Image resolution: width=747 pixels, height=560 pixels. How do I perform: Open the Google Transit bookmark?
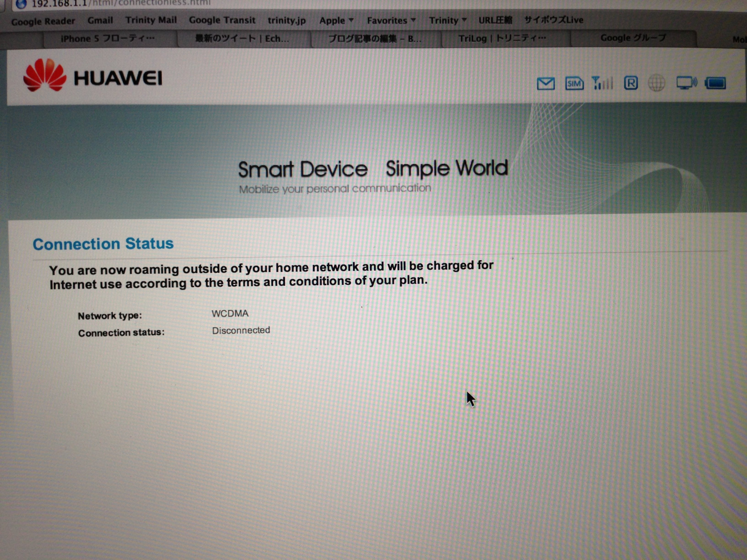pos(222,20)
